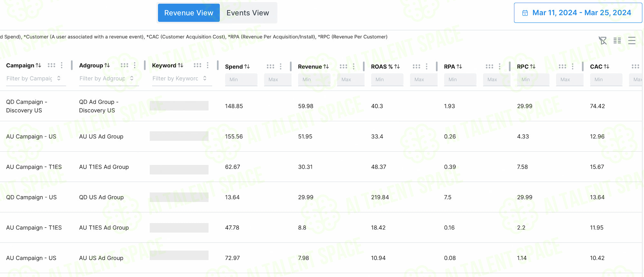644x277 pixels.
Task: Open Keyword column three-dot menu
Action: pyautogui.click(x=208, y=65)
